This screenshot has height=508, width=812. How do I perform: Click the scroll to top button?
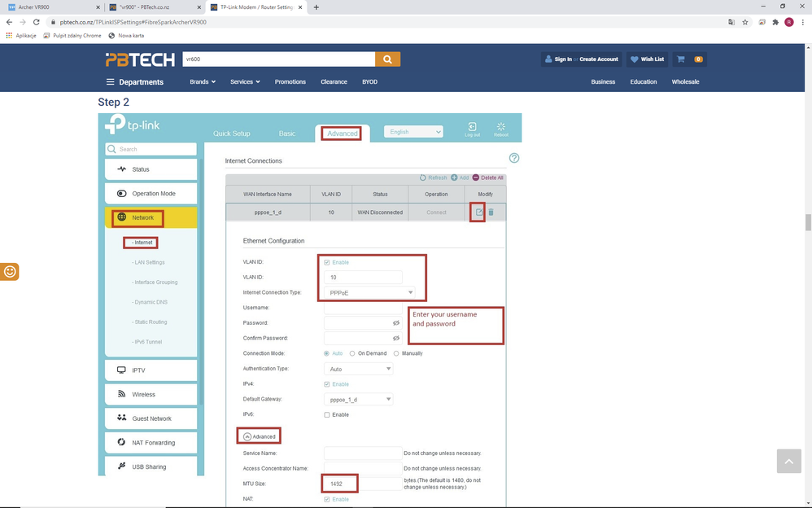(x=788, y=461)
